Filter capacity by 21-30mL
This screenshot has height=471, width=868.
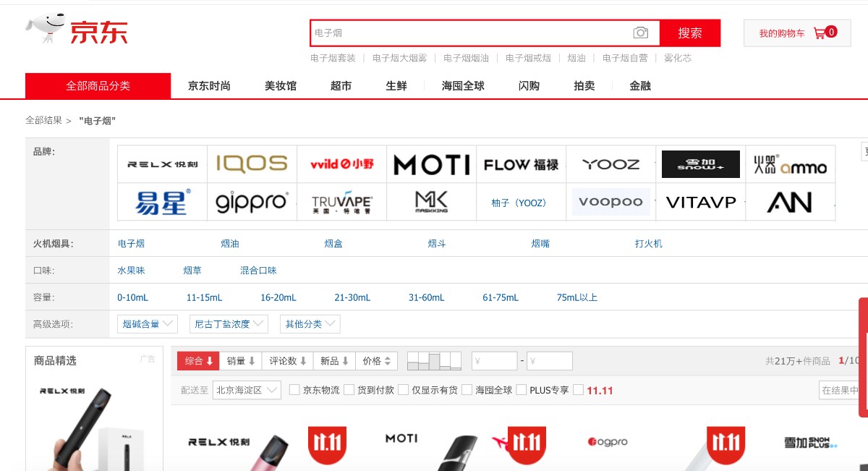[x=352, y=297]
